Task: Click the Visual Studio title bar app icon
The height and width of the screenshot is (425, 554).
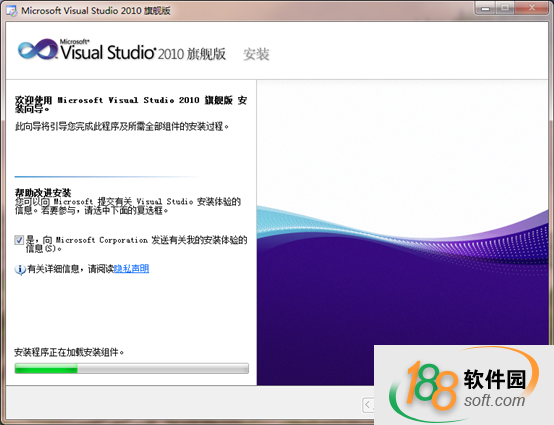Action: [x=11, y=11]
